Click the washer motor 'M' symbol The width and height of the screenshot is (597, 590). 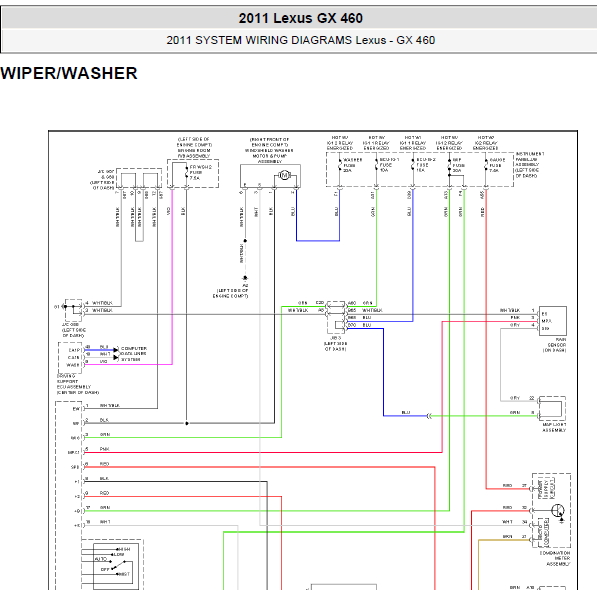tap(284, 175)
